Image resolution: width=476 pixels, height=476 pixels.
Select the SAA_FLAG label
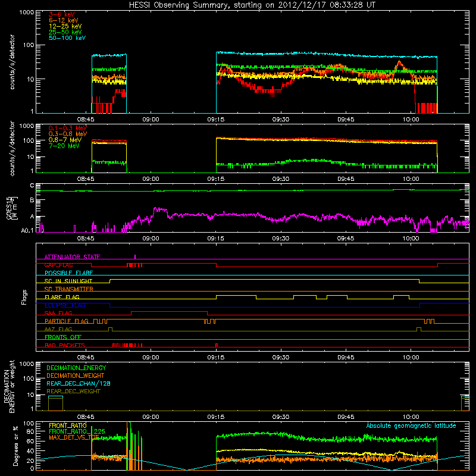(58, 313)
